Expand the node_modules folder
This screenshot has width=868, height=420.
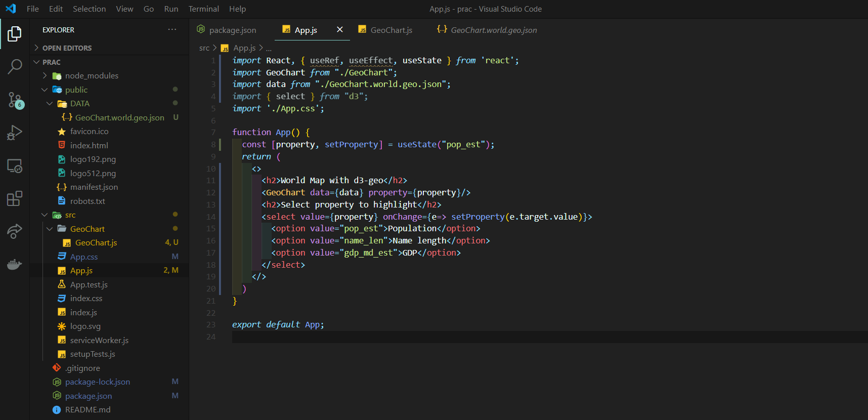[92, 76]
